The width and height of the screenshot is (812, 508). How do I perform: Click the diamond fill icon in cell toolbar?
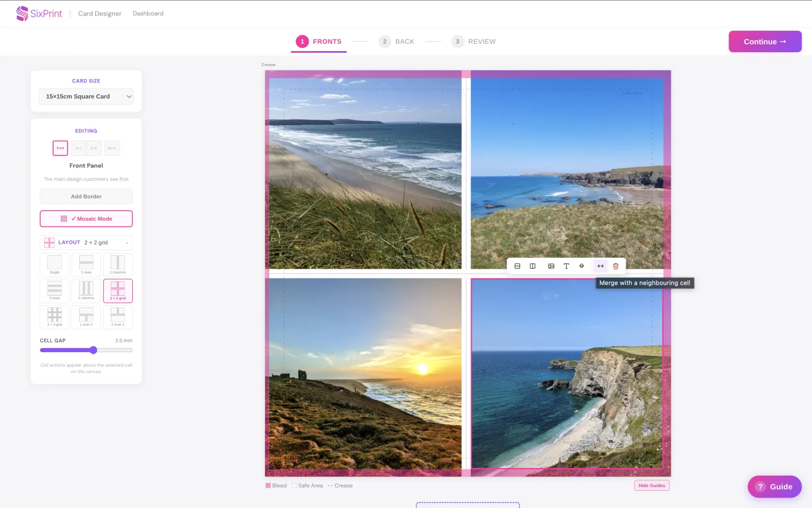582,266
